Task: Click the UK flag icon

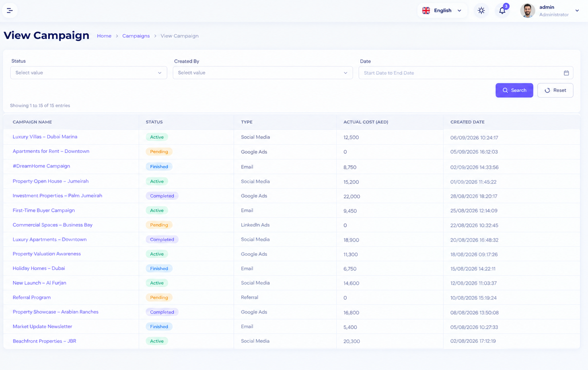Action: (x=426, y=10)
